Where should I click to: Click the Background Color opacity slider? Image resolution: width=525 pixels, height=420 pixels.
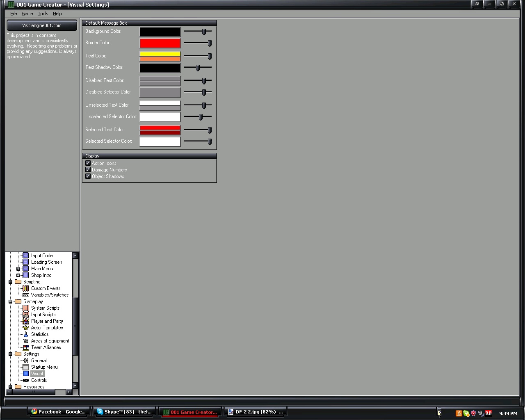[198, 32]
